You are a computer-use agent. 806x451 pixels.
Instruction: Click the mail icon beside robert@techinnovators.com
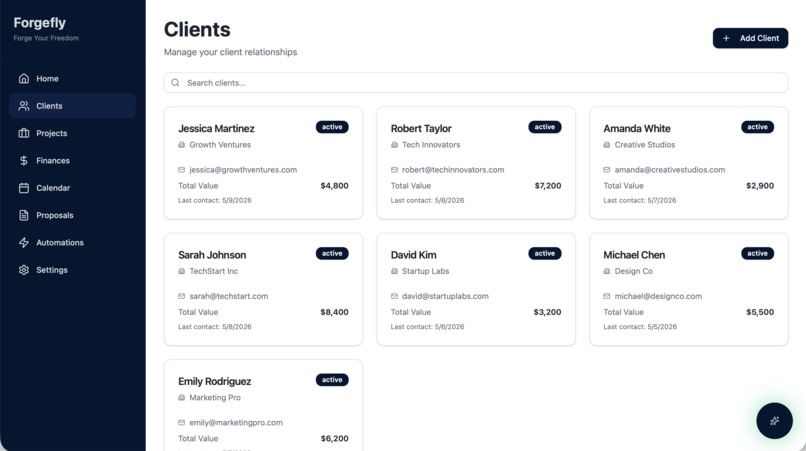point(394,170)
